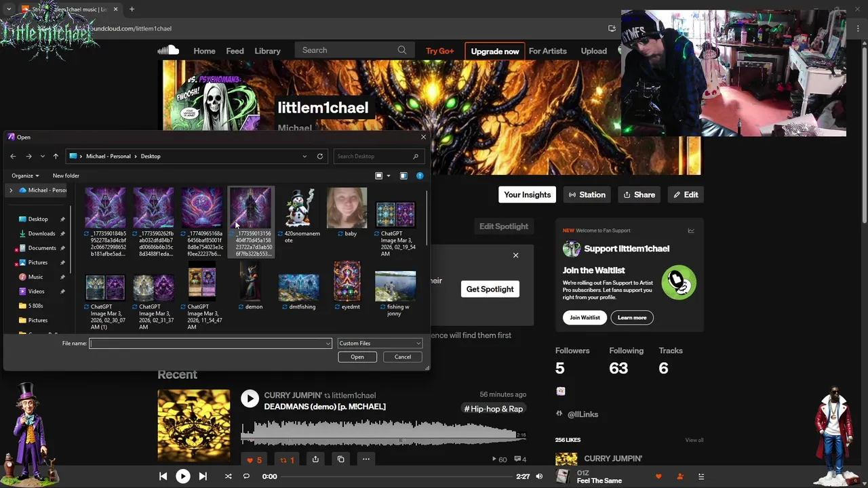Image resolution: width=868 pixels, height=488 pixels.
Task: Click the Get Spotlight button
Action: pos(490,289)
